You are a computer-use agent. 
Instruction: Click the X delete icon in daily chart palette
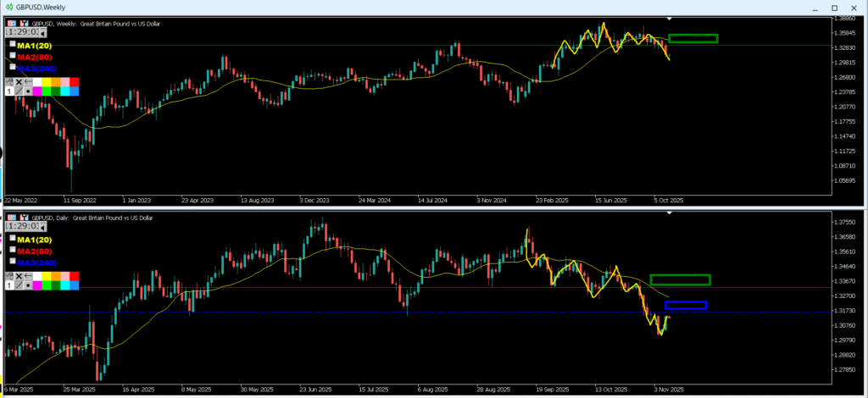[18, 277]
